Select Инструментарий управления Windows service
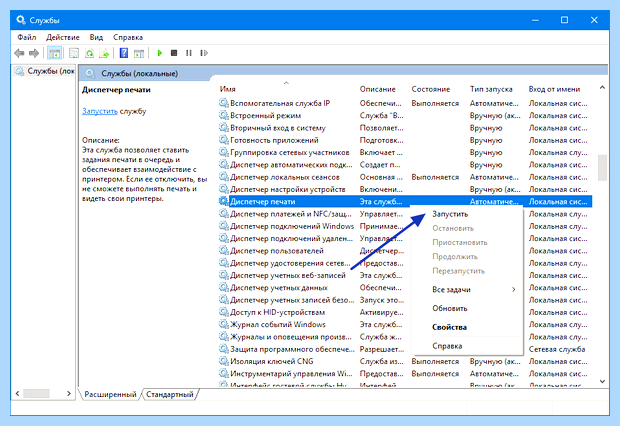 (291, 373)
